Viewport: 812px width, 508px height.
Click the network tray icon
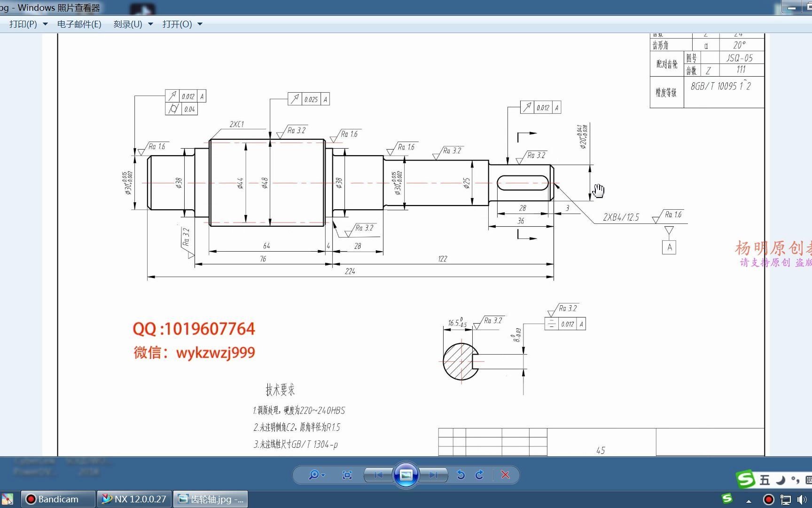[x=785, y=500]
